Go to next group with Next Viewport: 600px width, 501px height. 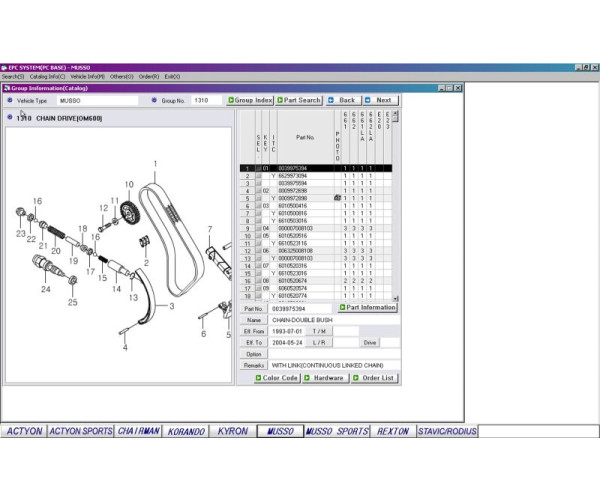[380, 100]
